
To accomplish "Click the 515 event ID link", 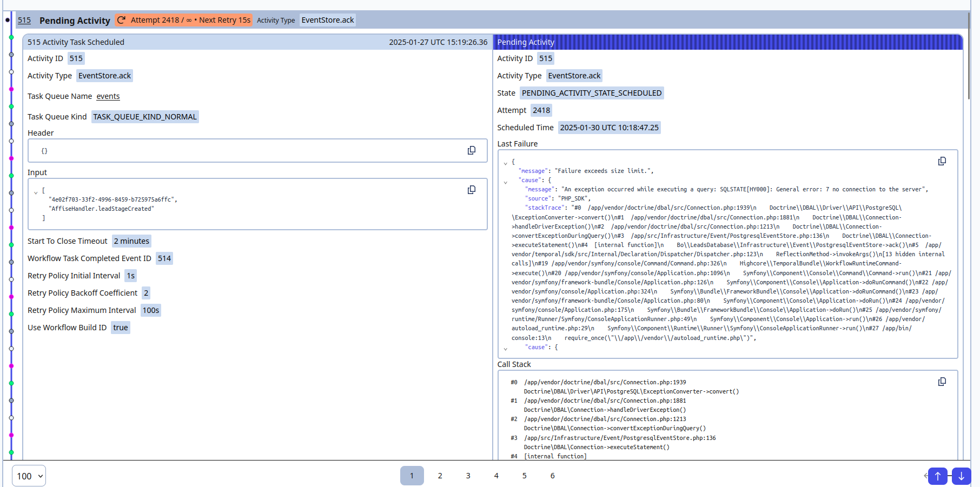I will (x=24, y=20).
